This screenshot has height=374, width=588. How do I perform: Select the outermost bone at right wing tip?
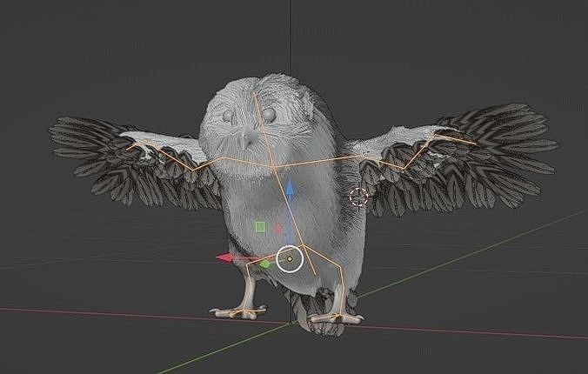(455, 139)
